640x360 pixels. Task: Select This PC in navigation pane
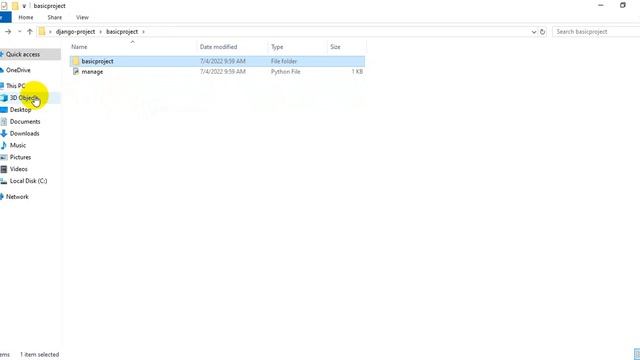tap(16, 86)
